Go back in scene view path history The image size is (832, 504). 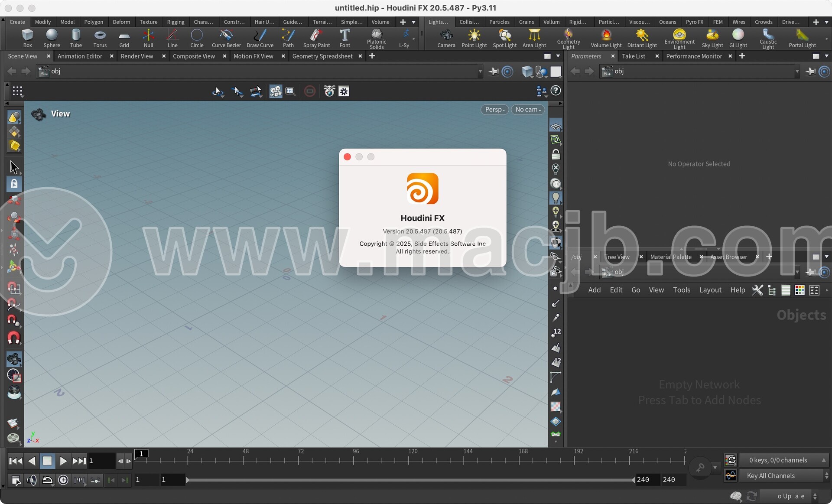click(x=12, y=72)
